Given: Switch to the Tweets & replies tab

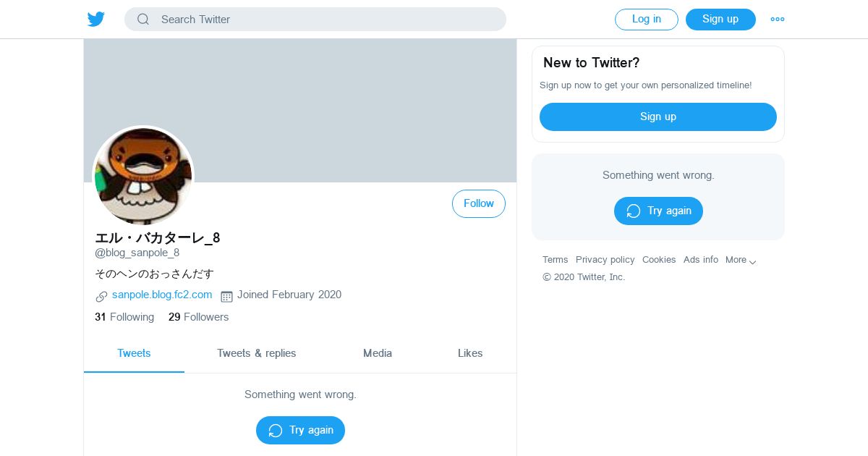Looking at the screenshot, I should coord(257,353).
